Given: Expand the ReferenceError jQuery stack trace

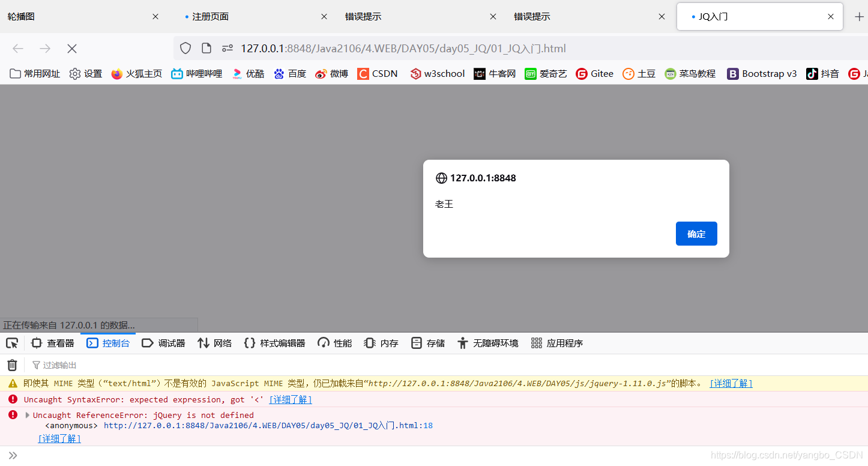Looking at the screenshot, I should point(27,415).
